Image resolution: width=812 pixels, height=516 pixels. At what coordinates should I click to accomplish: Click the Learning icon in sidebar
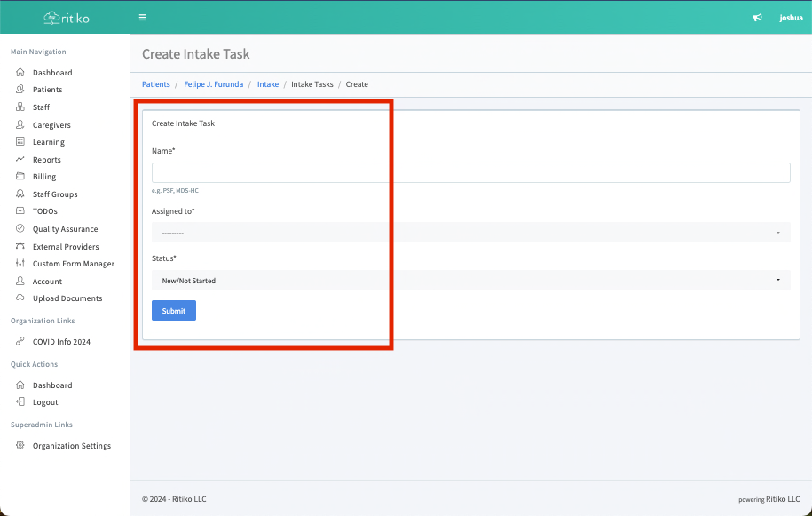click(20, 142)
